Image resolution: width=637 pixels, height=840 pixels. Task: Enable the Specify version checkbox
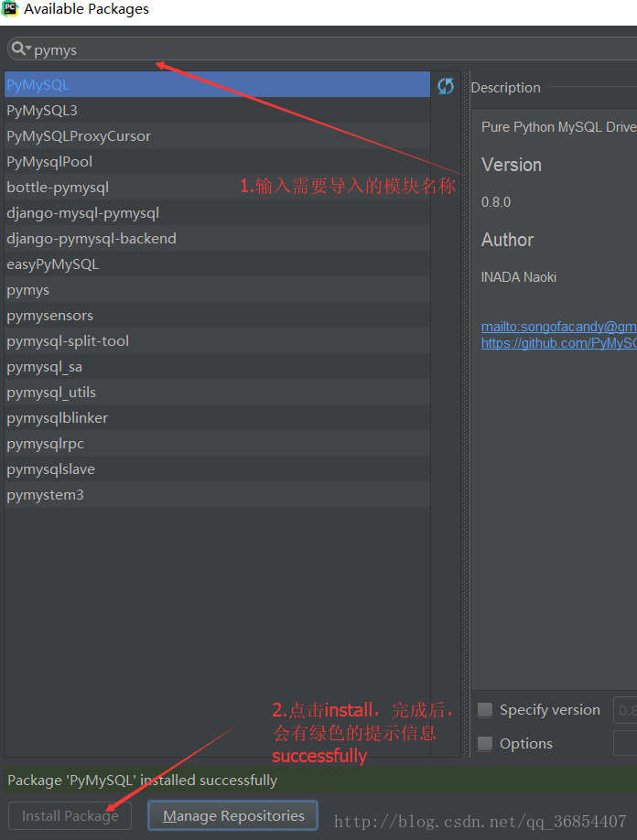click(x=485, y=710)
